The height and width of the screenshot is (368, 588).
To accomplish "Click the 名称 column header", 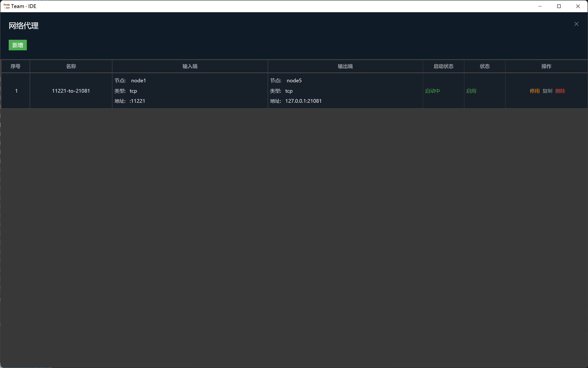I will (71, 66).
